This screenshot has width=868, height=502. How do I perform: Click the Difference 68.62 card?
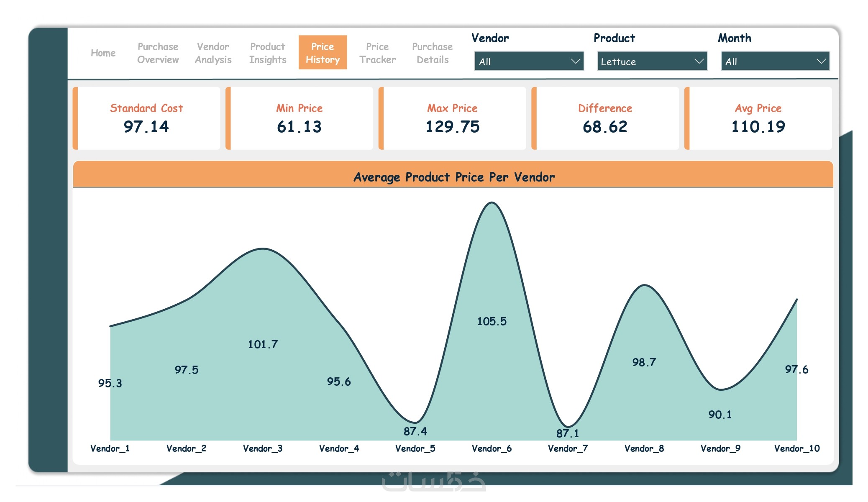point(605,118)
